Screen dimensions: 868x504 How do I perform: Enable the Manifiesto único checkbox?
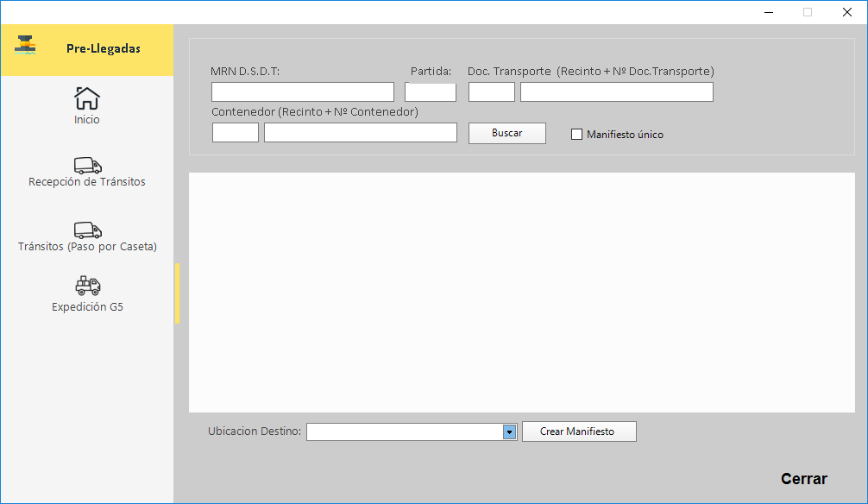[577, 134]
